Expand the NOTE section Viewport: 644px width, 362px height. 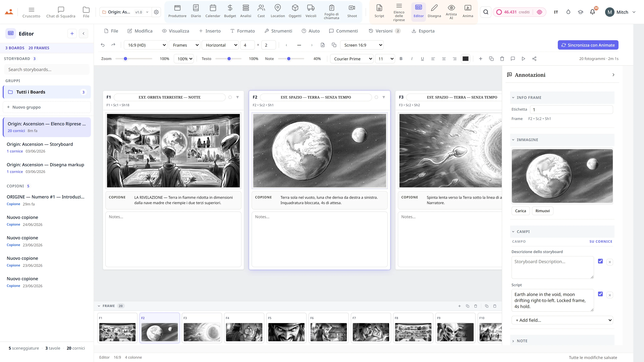(x=562, y=341)
